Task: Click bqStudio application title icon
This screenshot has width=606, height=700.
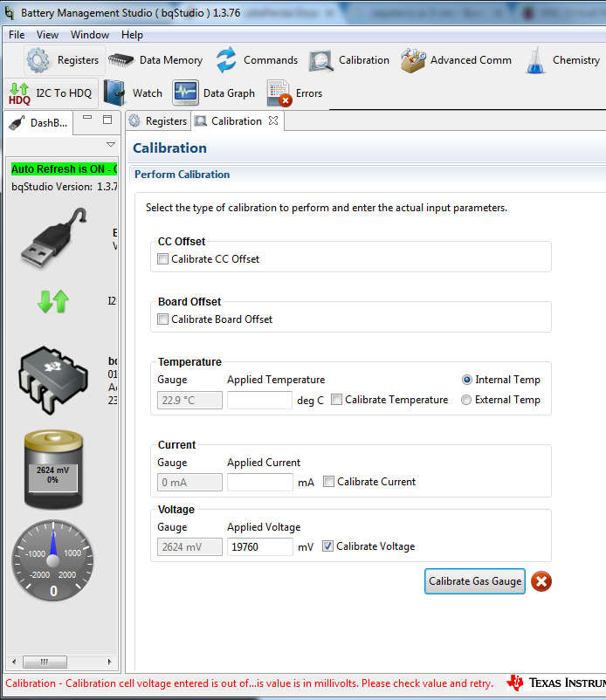Action: (10, 13)
